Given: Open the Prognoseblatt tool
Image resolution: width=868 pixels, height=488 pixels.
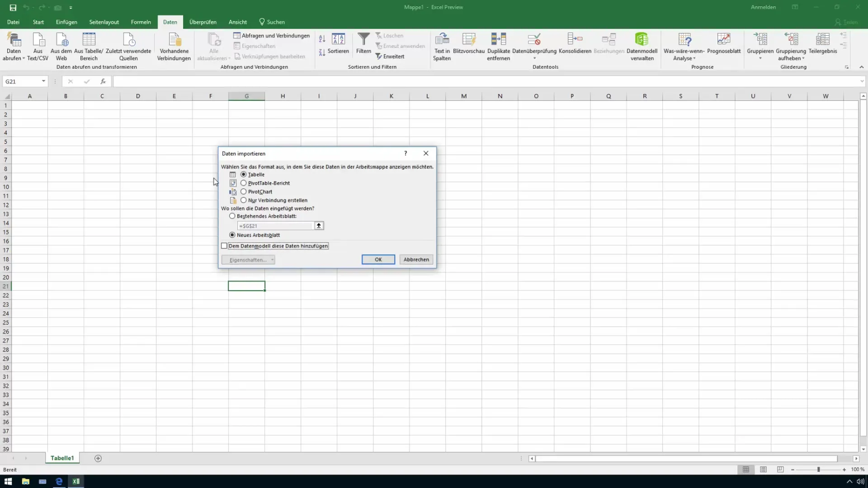Looking at the screenshot, I should point(724,43).
